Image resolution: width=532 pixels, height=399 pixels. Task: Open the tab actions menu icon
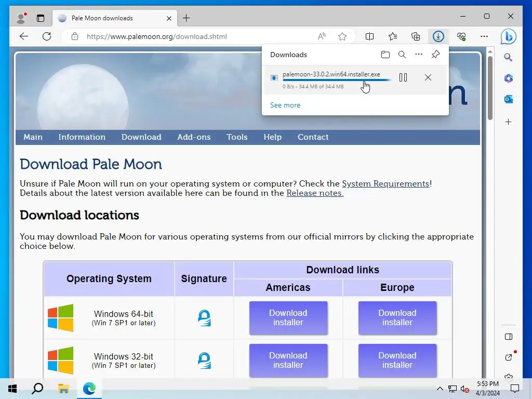click(41, 18)
